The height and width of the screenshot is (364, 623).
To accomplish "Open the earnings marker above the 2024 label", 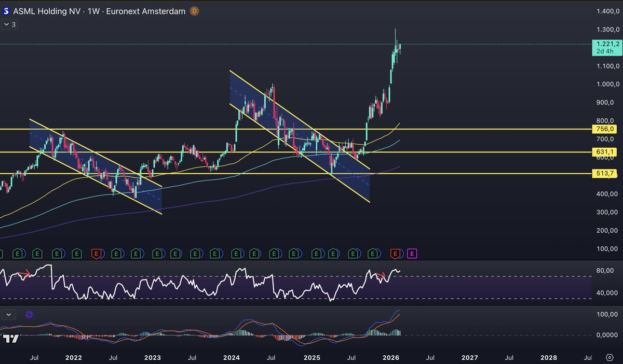I will click(x=236, y=253).
